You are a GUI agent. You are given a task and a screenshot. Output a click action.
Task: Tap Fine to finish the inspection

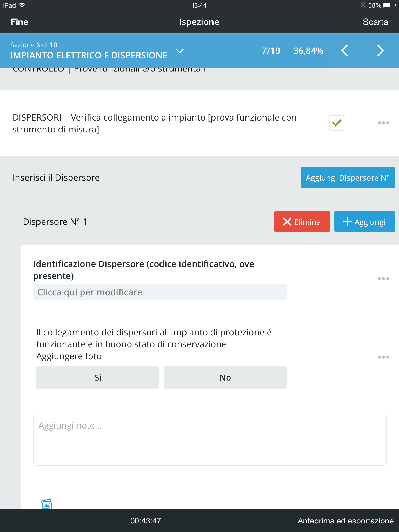coord(19,22)
